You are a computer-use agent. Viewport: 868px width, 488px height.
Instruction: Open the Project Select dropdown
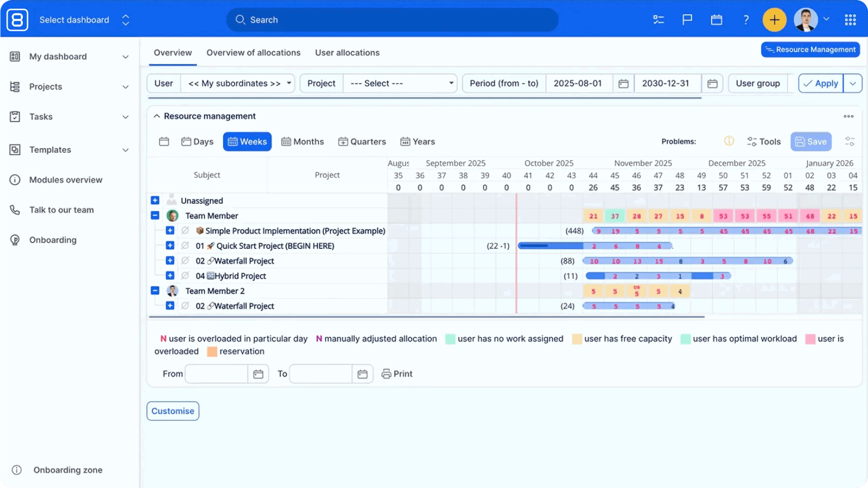click(400, 84)
